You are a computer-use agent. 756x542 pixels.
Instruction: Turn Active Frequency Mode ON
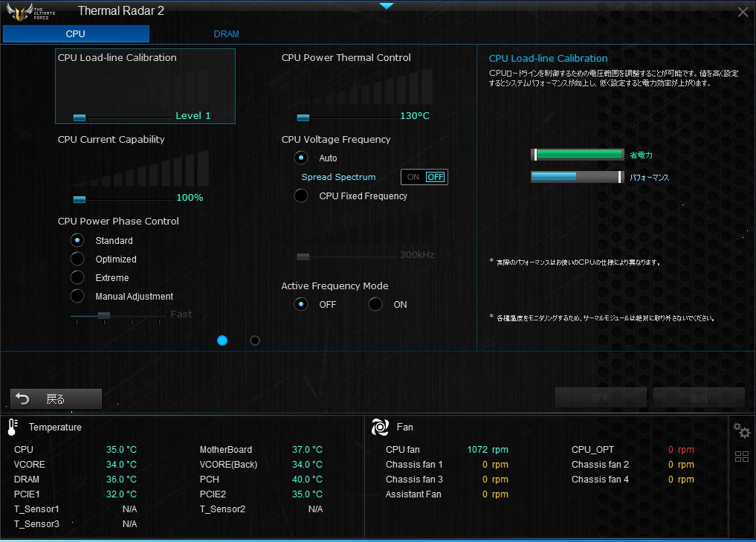coord(375,304)
